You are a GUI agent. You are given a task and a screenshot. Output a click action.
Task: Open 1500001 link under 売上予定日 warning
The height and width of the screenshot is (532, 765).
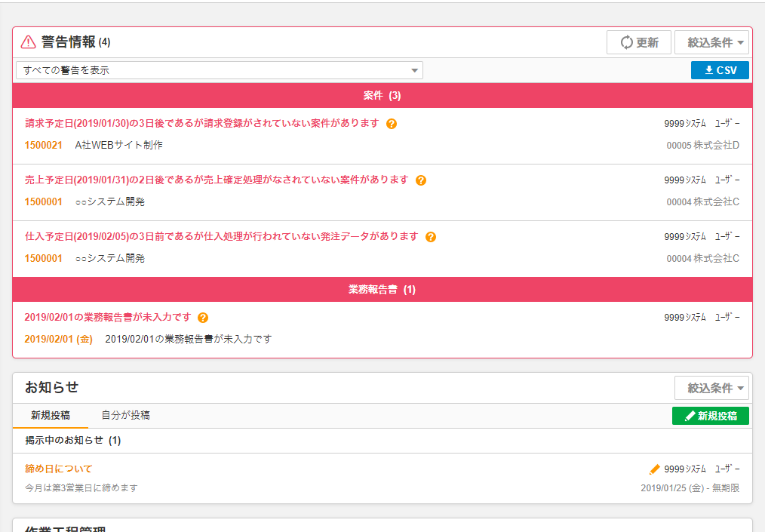tap(44, 201)
